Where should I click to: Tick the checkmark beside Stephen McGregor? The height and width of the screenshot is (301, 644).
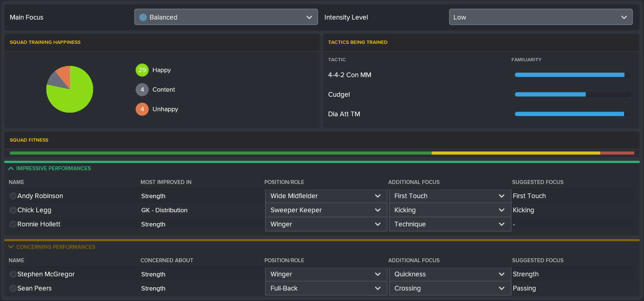[13, 274]
